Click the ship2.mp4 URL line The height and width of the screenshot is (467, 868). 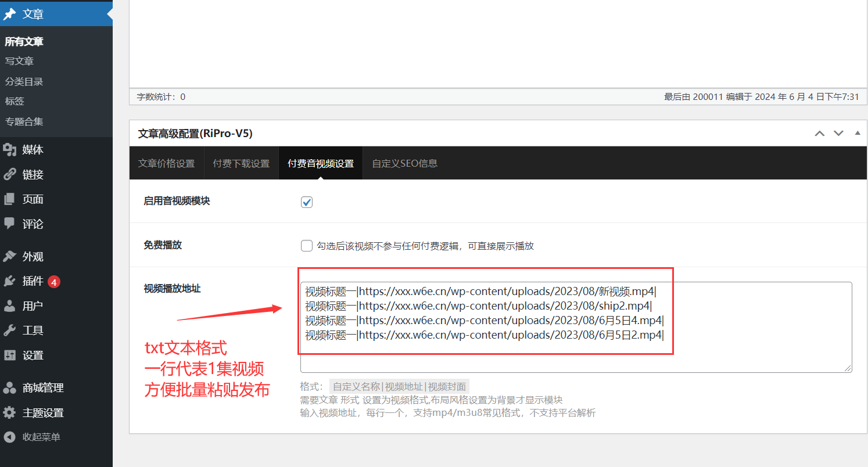point(479,306)
